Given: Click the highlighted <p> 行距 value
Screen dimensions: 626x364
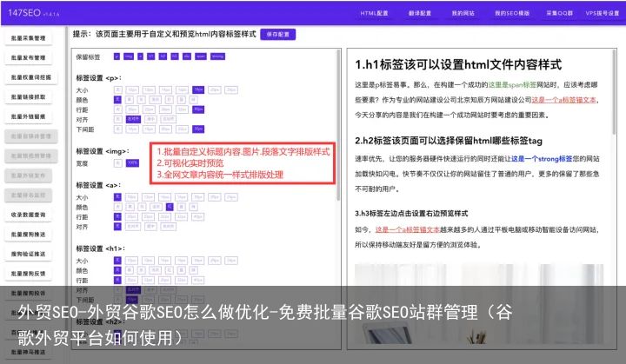Looking at the screenshot, I should click(x=198, y=109).
